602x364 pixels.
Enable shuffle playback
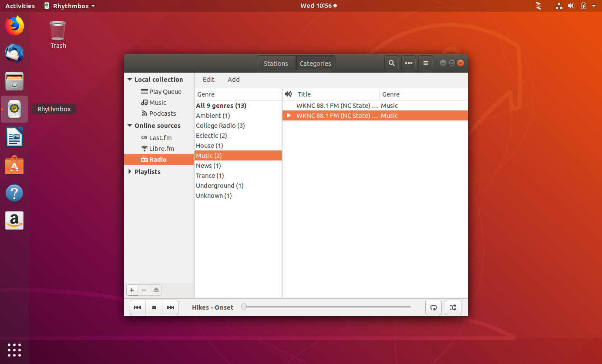point(453,307)
